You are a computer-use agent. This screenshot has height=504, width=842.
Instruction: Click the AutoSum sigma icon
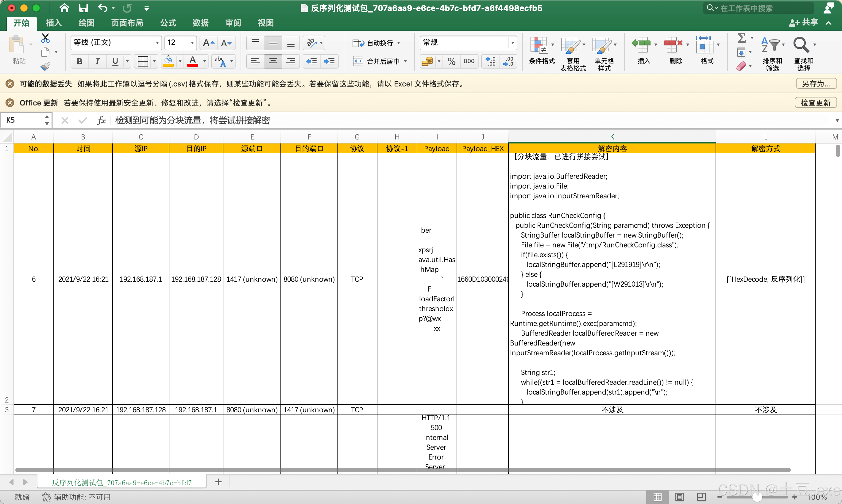(741, 38)
